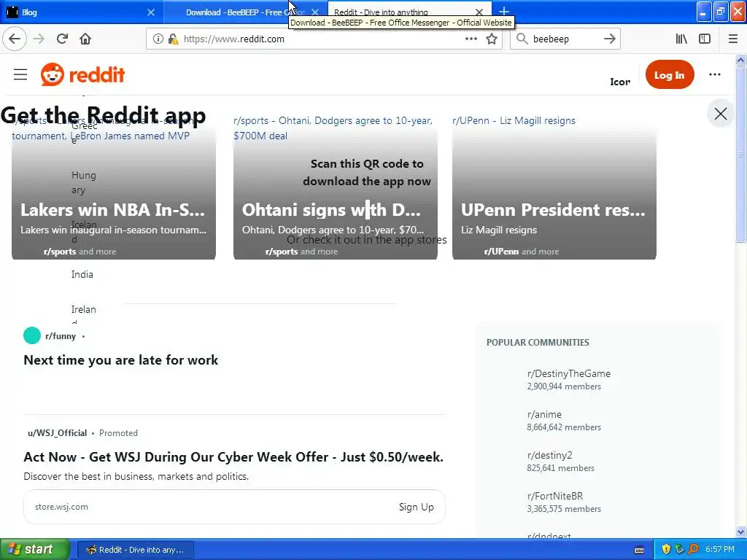747x560 pixels.
Task: Open the on-screen keyboard tray icon
Action: click(x=639, y=550)
